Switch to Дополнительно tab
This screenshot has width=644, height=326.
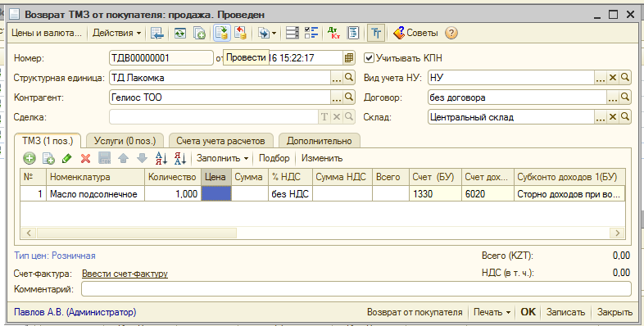[x=319, y=141]
